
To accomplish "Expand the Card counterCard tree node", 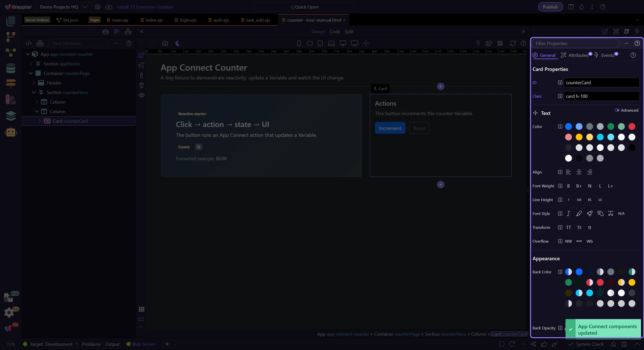I will [40, 121].
